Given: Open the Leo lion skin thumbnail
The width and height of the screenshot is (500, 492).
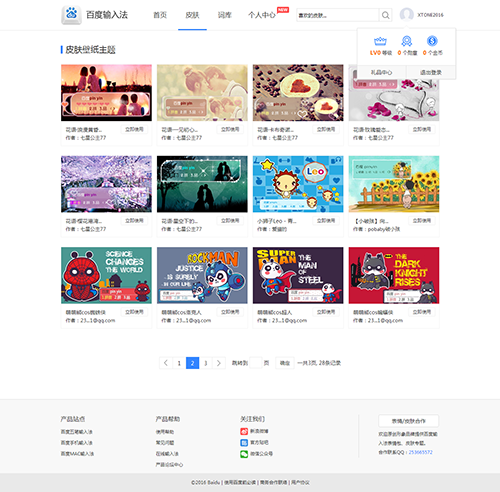Looking at the screenshot, I should 298,184.
